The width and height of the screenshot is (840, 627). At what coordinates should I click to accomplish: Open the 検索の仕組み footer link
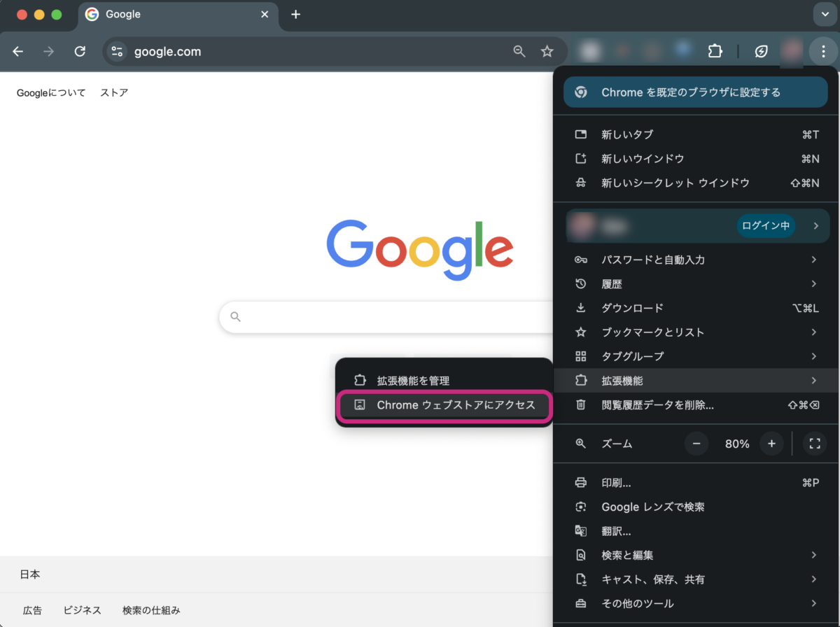[151, 610]
